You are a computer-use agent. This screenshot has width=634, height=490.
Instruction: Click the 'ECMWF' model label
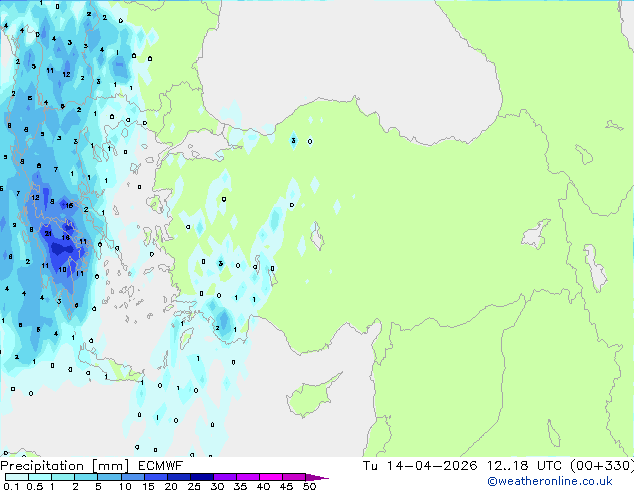161,466
